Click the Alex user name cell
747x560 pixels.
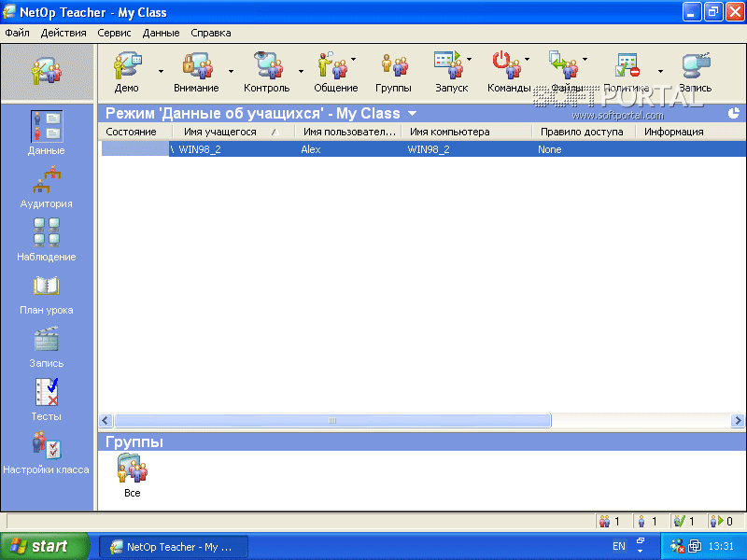(311, 149)
